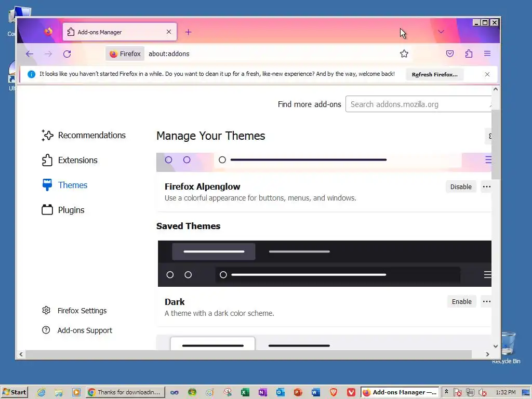Click the 1:32 PM system clock
The image size is (532, 399).
[505, 392]
